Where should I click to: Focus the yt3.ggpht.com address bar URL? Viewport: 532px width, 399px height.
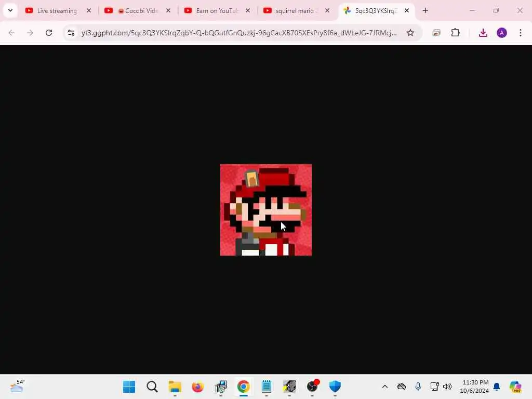pyautogui.click(x=239, y=33)
